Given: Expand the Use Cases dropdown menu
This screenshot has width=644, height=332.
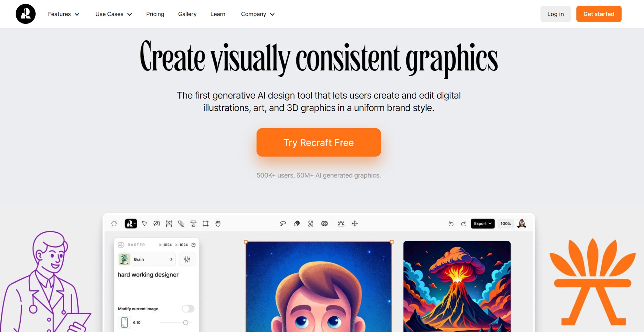Looking at the screenshot, I should coord(114,14).
